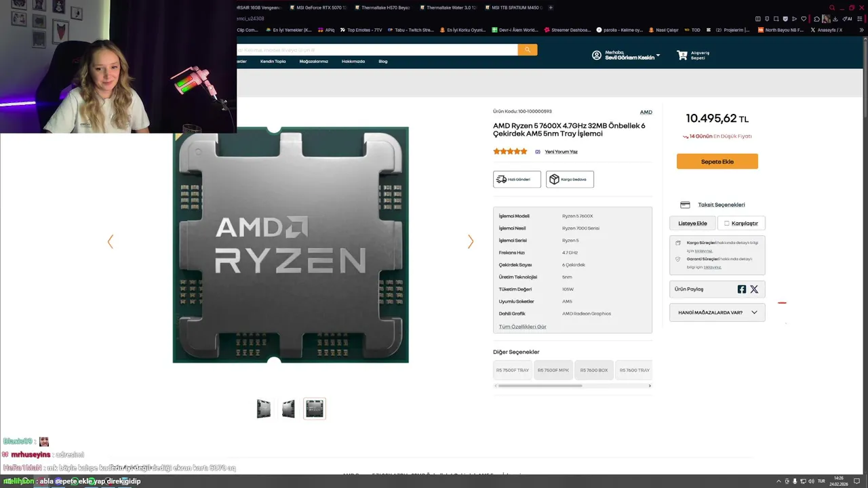Screen dimensions: 868x488
Task: Click the credit card icon beside Taksit Seçenekleri
Action: pos(685,205)
